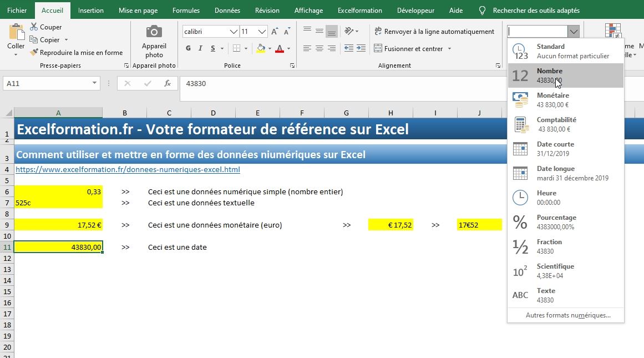Toggle italic formatting
The image size is (644, 358).
click(x=200, y=48)
